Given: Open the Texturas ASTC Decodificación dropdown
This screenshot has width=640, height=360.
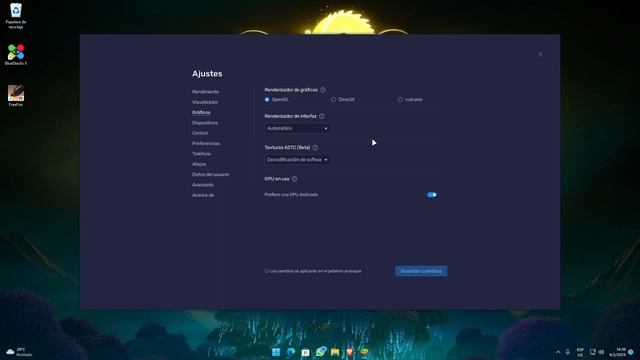Looking at the screenshot, I should (x=298, y=160).
